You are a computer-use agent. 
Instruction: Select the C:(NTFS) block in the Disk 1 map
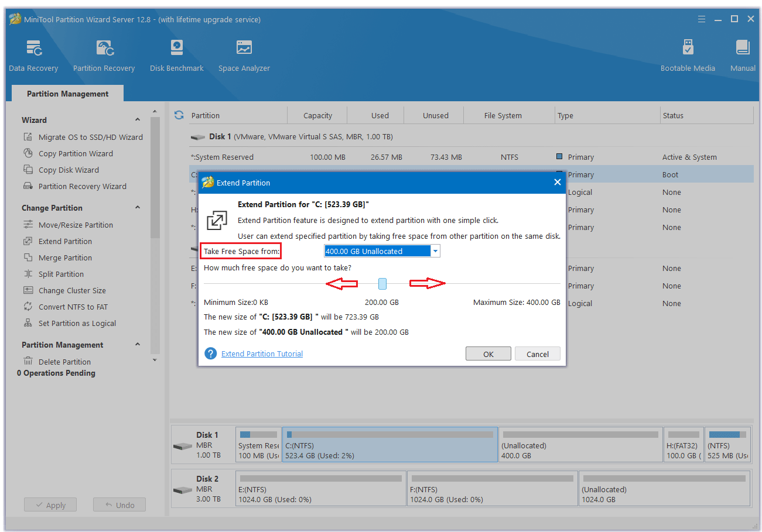coord(390,444)
